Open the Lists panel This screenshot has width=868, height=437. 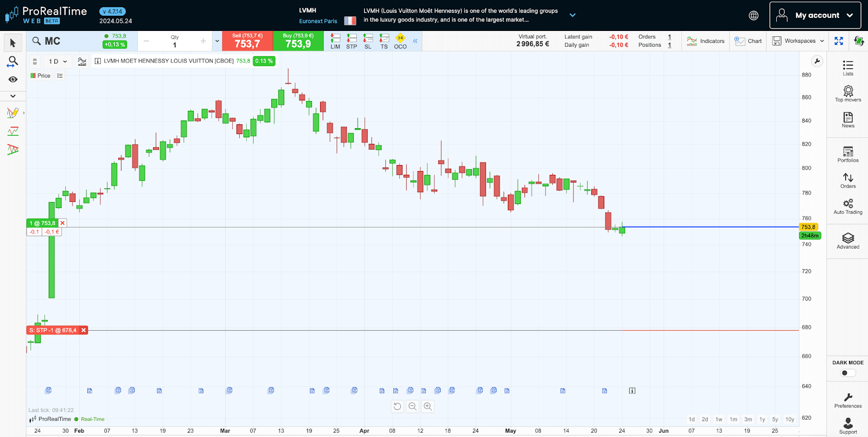[848, 68]
